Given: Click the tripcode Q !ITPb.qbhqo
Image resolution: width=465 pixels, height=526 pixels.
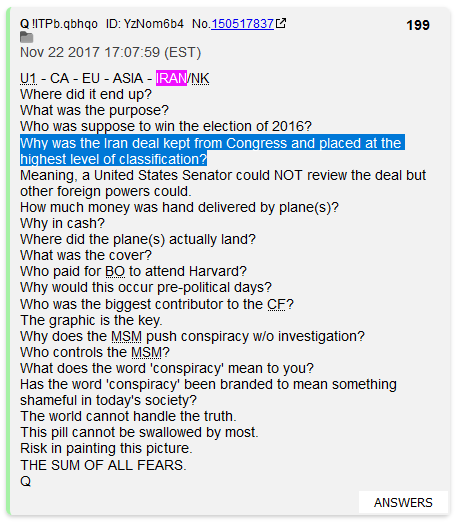Looking at the screenshot, I should [59, 24].
